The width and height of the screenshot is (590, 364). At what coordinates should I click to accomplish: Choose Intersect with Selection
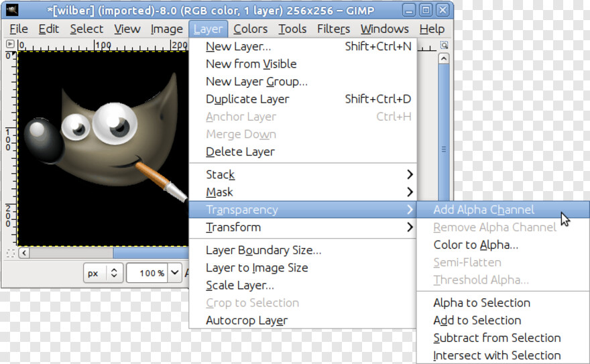(503, 355)
